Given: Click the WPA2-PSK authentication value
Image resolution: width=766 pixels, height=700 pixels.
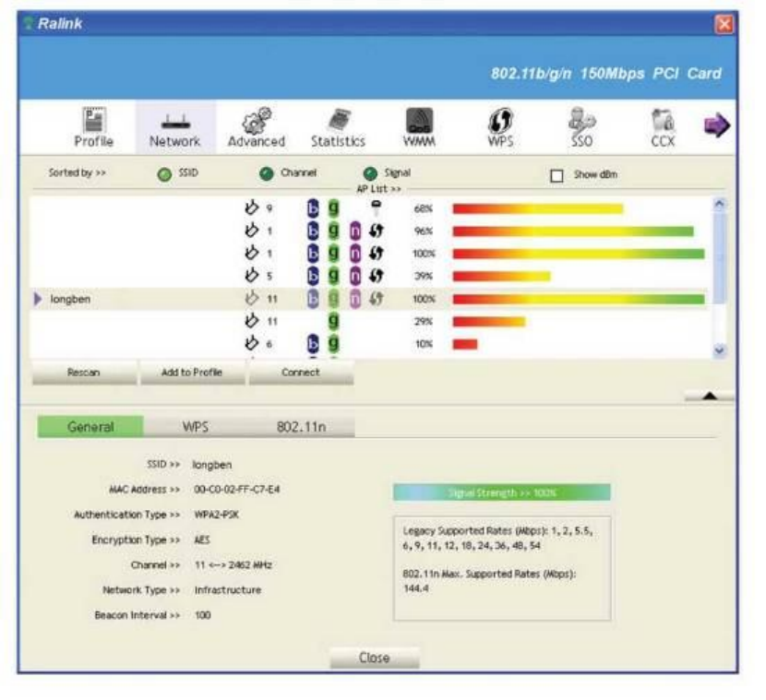Looking at the screenshot, I should 216,515.
